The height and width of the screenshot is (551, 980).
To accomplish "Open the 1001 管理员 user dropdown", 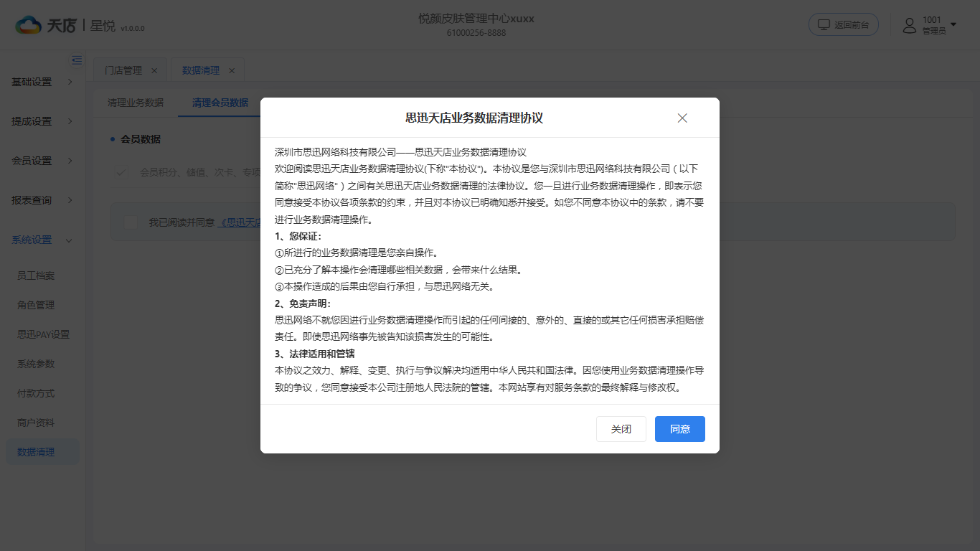I will pos(930,25).
